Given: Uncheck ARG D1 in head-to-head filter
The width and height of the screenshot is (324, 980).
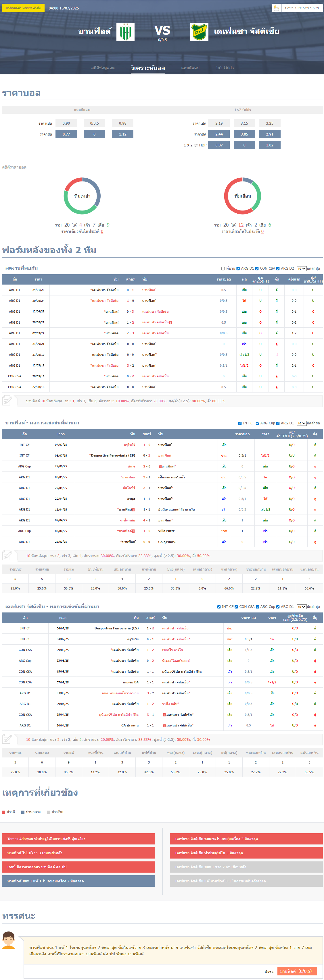Looking at the screenshot, I should (238, 268).
